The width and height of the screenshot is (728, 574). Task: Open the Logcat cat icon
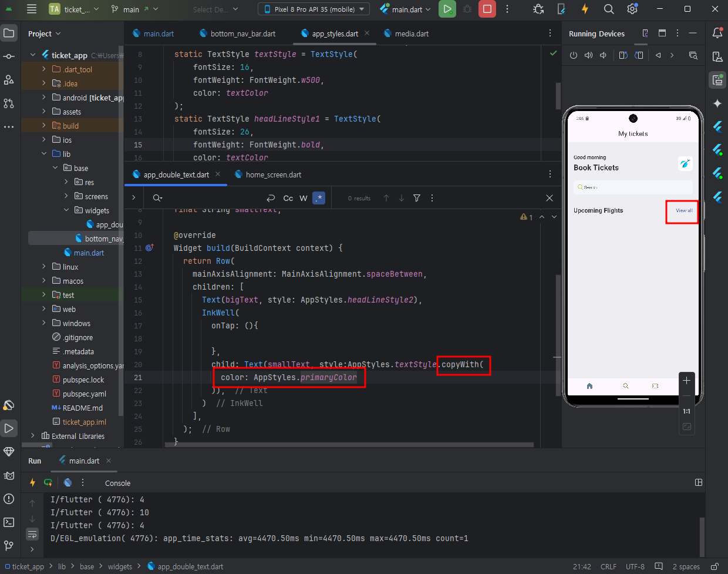pyautogui.click(x=9, y=475)
